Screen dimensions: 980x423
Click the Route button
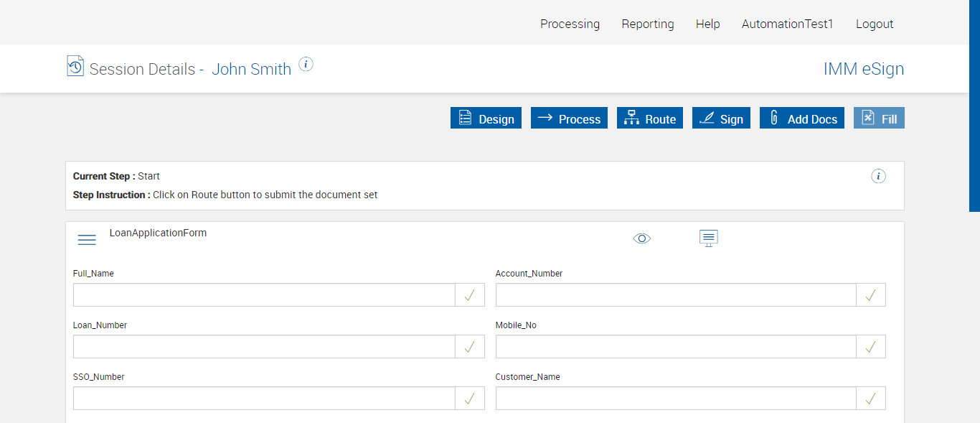(x=650, y=118)
